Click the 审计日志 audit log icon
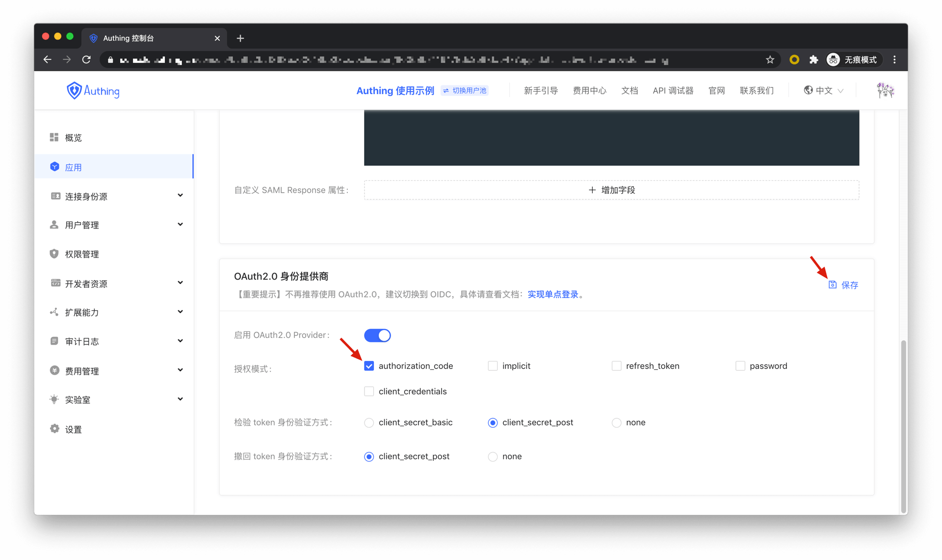Screen dimensions: 942x560 (54, 341)
